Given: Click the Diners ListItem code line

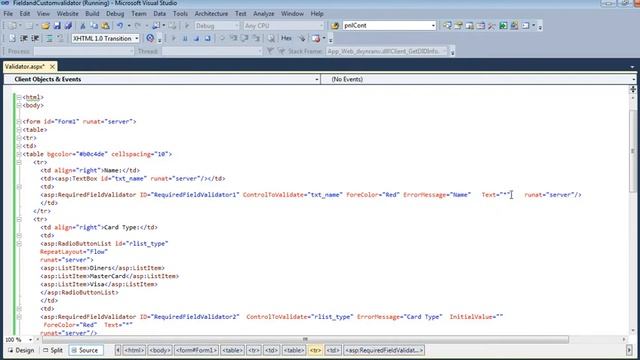Looking at the screenshot, I should click(102, 268).
